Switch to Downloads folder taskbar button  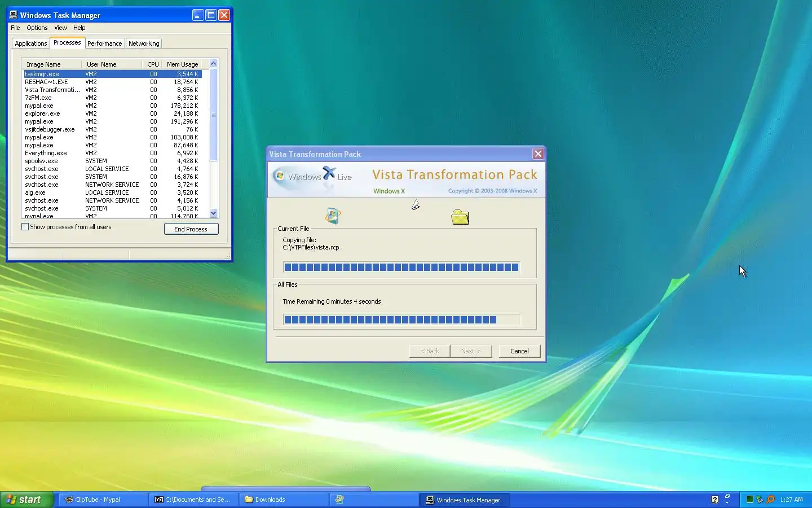(x=284, y=500)
